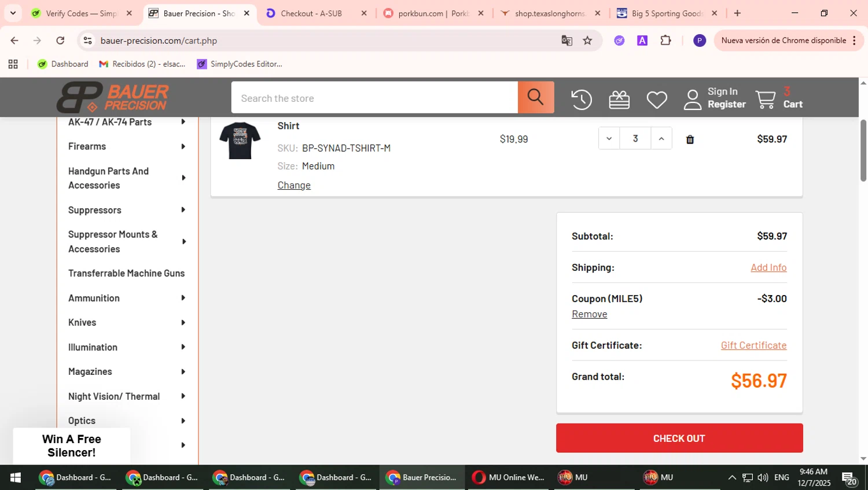Click the Bauer Precision logo
Screen dimensions: 868x490
click(x=113, y=97)
